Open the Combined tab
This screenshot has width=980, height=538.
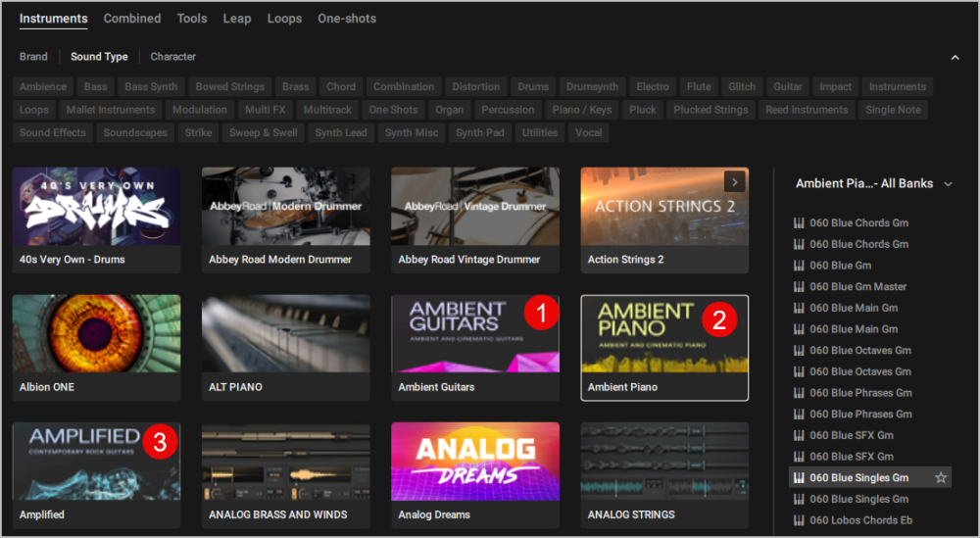point(132,19)
